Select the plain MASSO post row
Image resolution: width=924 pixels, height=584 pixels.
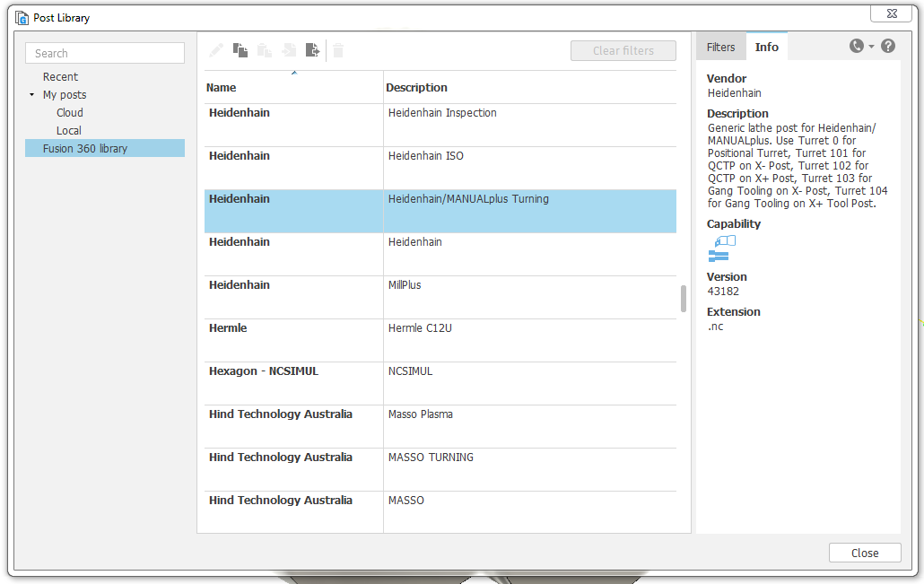point(440,511)
